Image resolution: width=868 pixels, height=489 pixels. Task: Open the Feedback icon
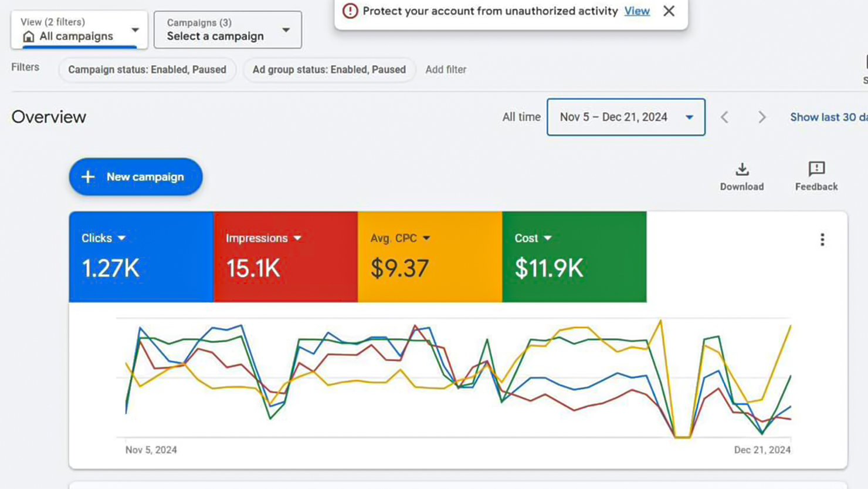pos(816,170)
